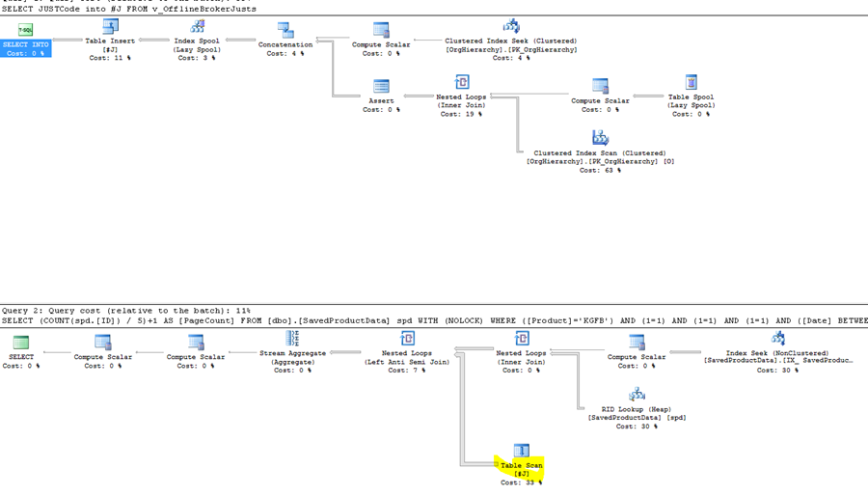Select first Compute Scalar icon after SELECT
The height and width of the screenshot is (496, 868).
coord(103,343)
